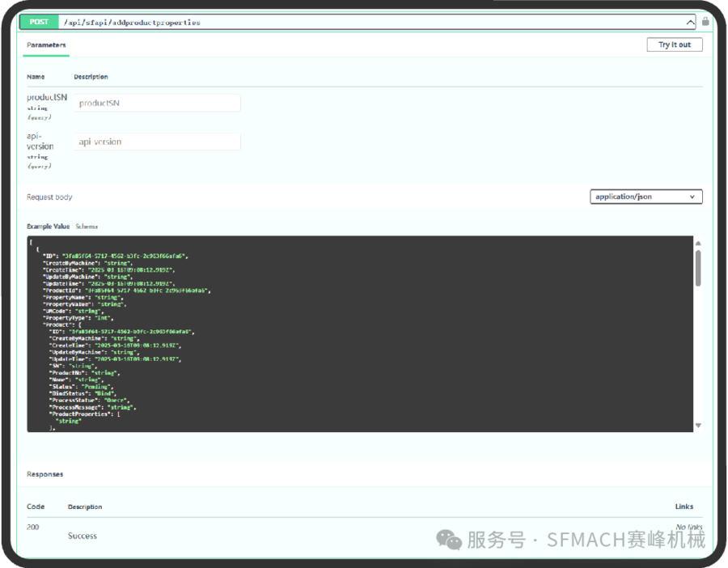728x568 pixels.
Task: Click the WeChat logo in watermark
Action: coord(450,540)
